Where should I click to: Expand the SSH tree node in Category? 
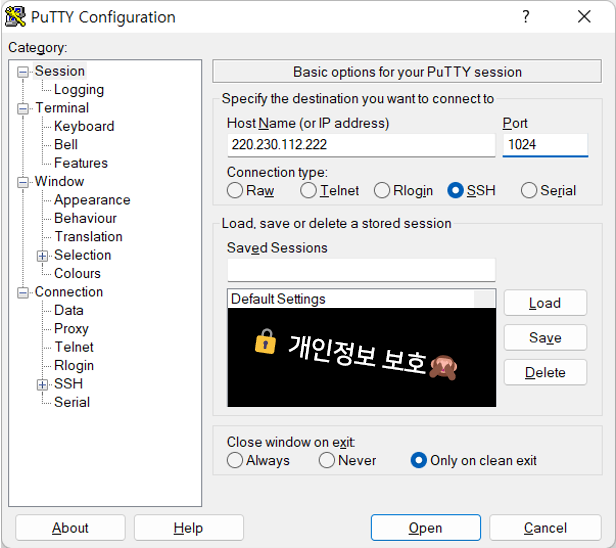[x=42, y=385]
